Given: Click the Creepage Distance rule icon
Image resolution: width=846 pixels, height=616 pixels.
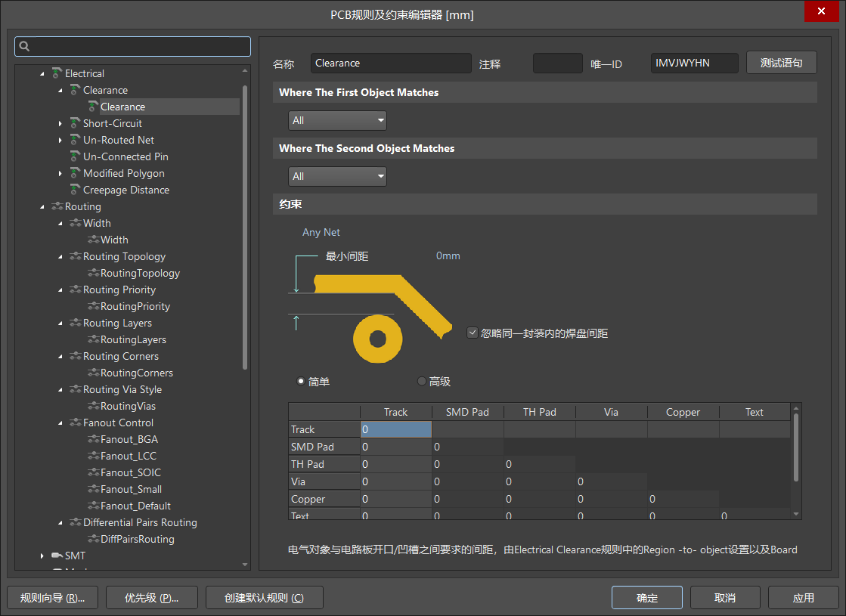Looking at the screenshot, I should [x=75, y=190].
